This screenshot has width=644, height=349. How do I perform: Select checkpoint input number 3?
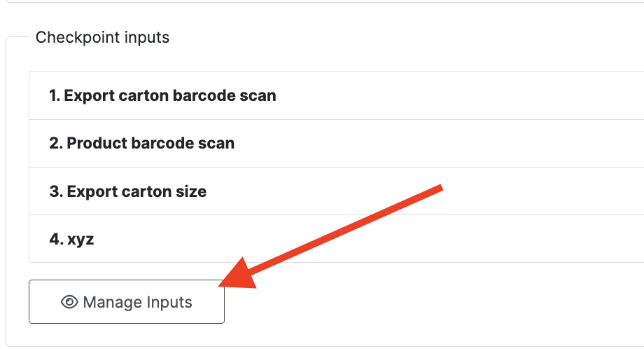(x=128, y=191)
